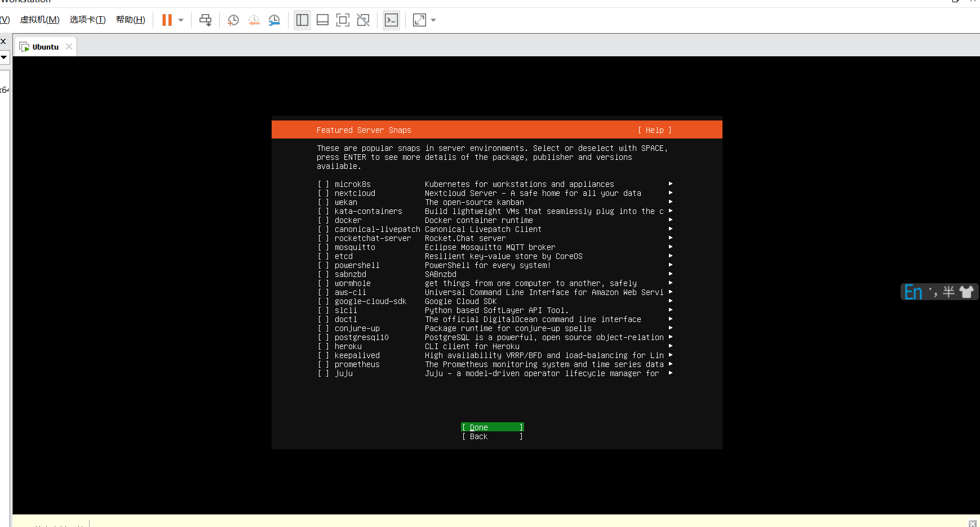
Task: Expand details arrow for wormhole row
Action: [x=671, y=283]
